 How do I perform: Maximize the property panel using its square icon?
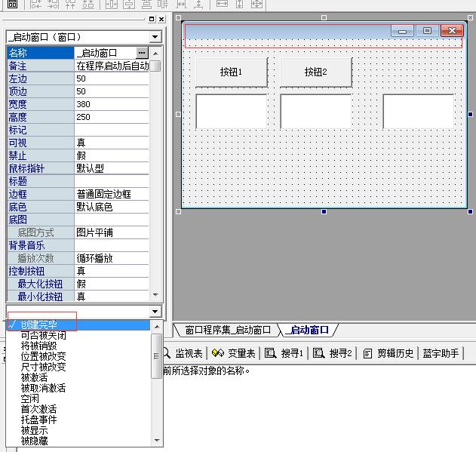152,19
